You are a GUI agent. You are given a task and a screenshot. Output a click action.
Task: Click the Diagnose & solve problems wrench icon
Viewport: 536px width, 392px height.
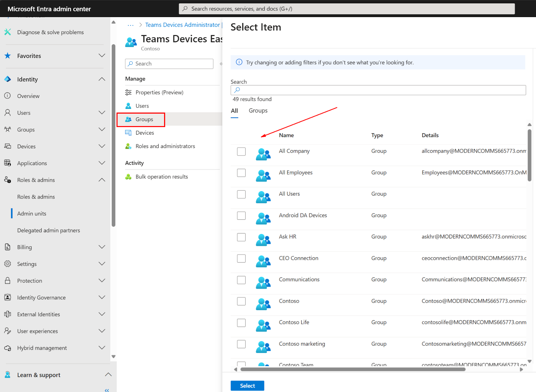[x=7, y=32]
